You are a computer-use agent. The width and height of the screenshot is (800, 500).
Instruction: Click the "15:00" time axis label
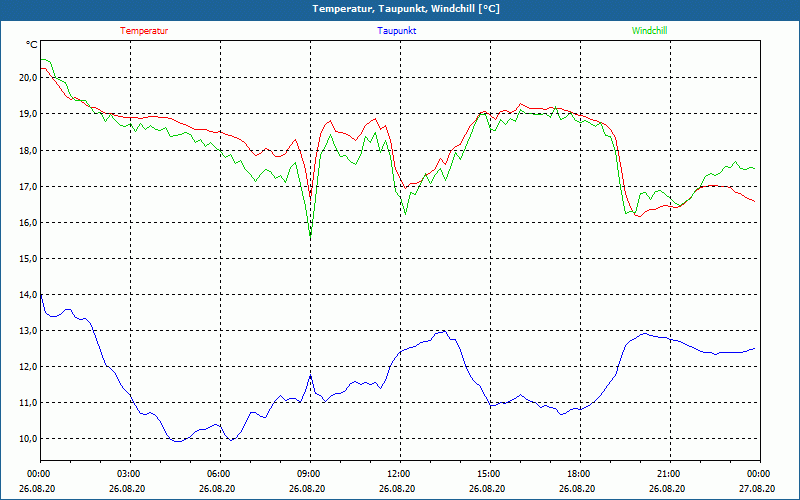(x=487, y=474)
